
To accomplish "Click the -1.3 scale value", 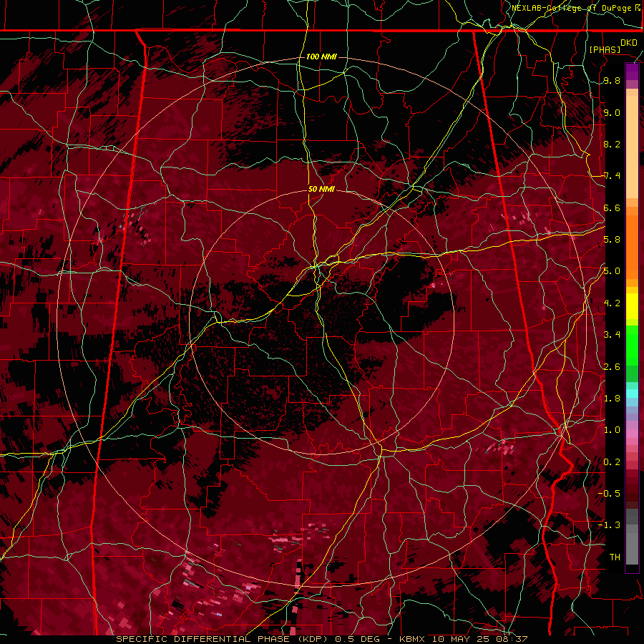I will [609, 525].
